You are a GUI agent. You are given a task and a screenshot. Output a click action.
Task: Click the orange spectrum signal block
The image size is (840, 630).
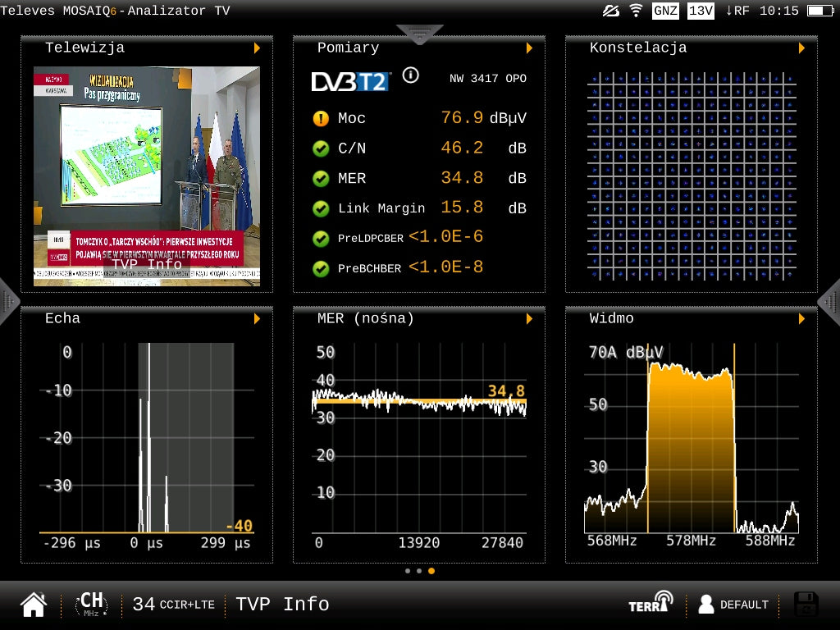[691, 448]
